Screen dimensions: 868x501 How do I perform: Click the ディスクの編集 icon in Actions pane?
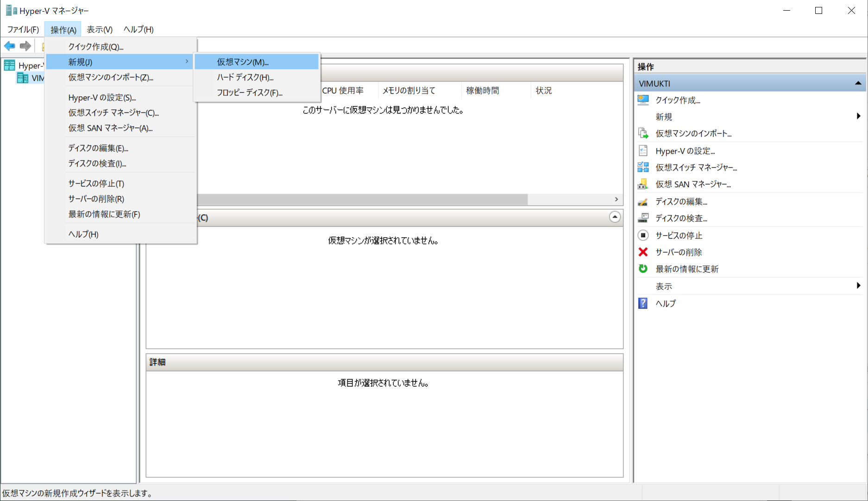tap(643, 201)
